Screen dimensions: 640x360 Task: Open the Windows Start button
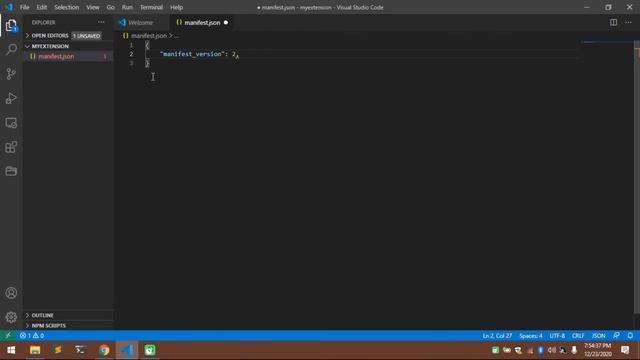[11, 350]
